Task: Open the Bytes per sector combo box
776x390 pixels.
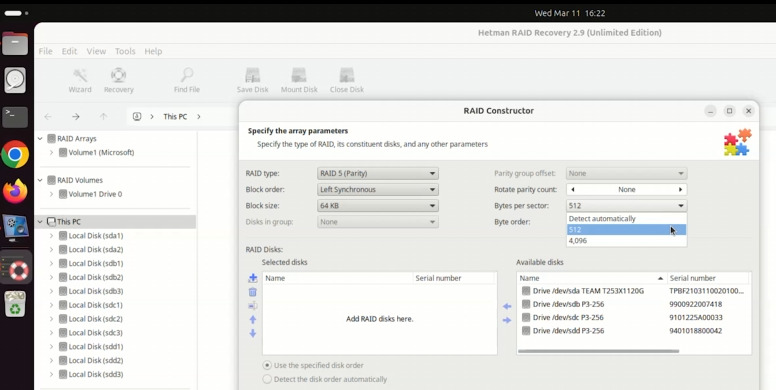Action: tap(626, 205)
